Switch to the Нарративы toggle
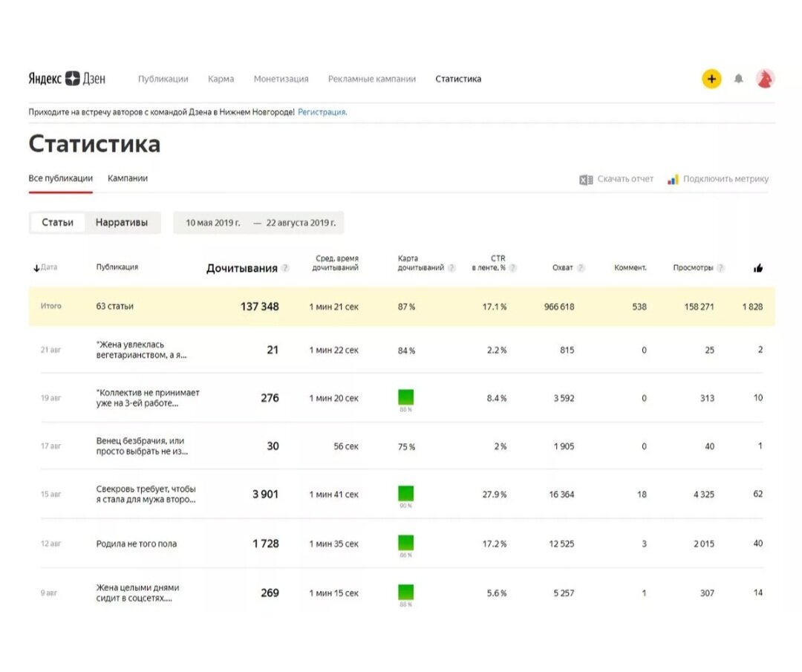This screenshot has width=802, height=672. coord(122,223)
